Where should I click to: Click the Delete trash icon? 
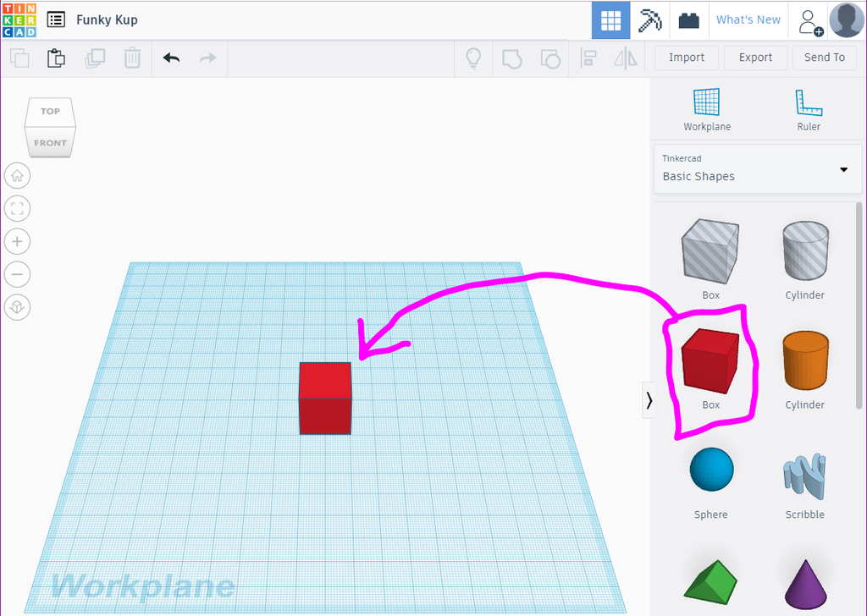132,58
